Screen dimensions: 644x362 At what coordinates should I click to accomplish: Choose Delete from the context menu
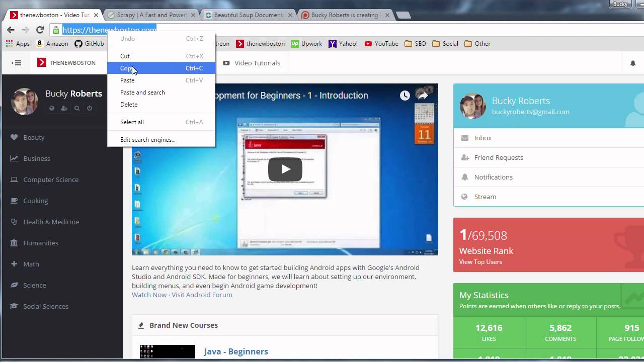(161, 105)
